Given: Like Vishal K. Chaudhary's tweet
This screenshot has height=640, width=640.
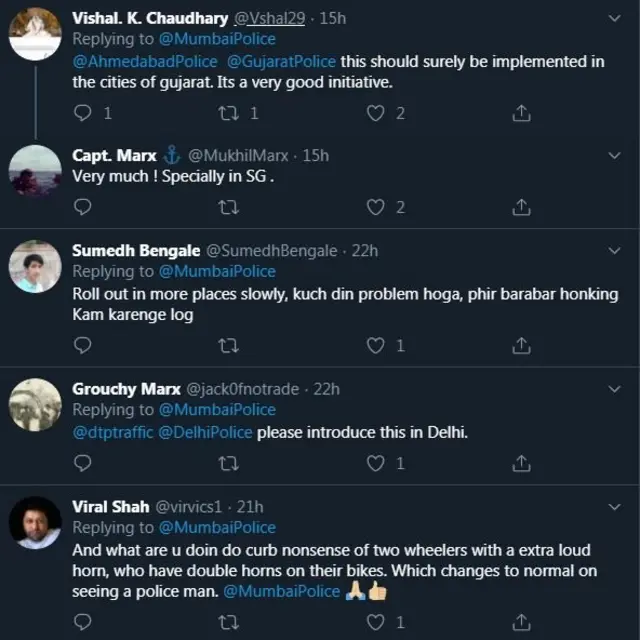Looking at the screenshot, I should click(x=376, y=113).
